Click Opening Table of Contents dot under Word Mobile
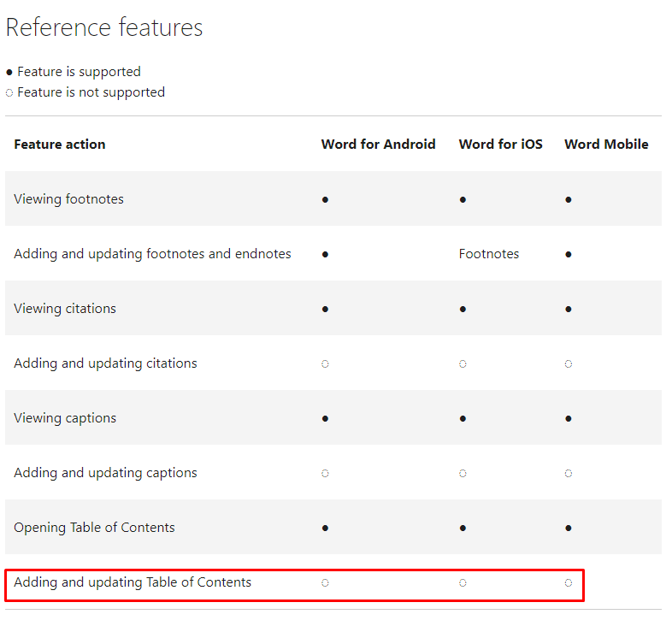 coord(569,529)
